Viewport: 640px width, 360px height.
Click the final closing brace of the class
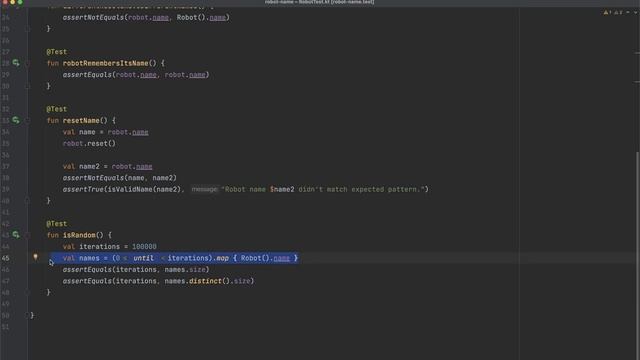[32, 315]
